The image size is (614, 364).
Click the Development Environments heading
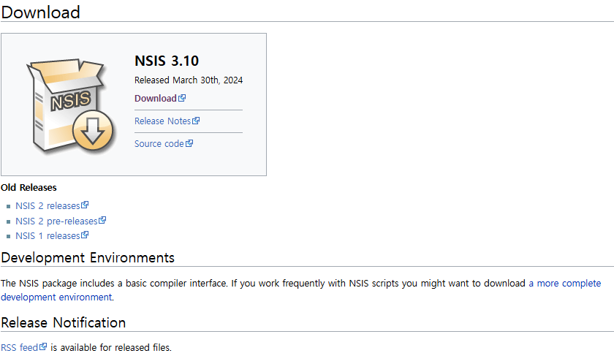tap(88, 257)
